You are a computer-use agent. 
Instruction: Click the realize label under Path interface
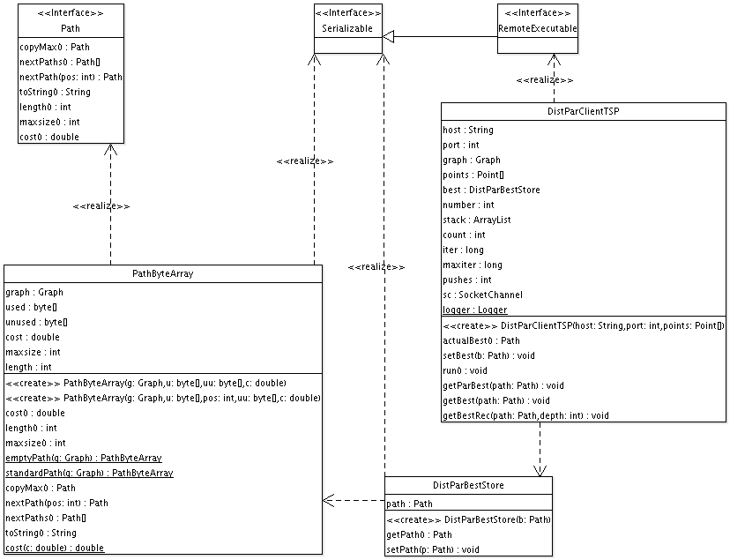(101, 206)
